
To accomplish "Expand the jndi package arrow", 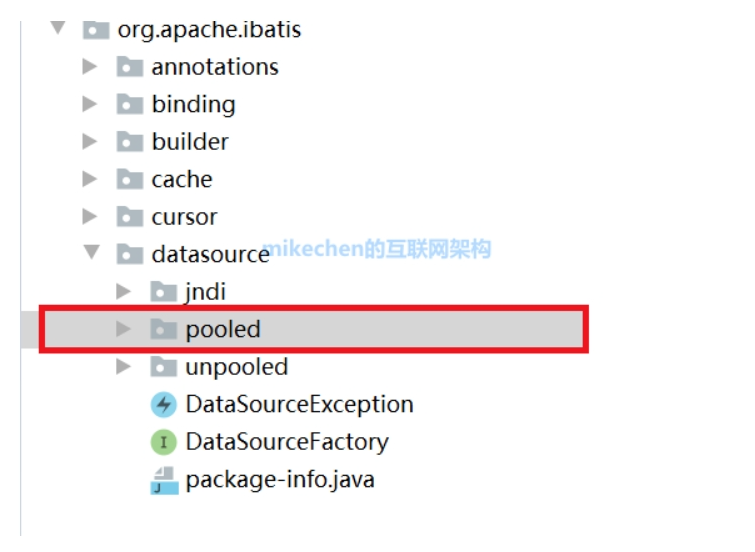I will point(124,292).
